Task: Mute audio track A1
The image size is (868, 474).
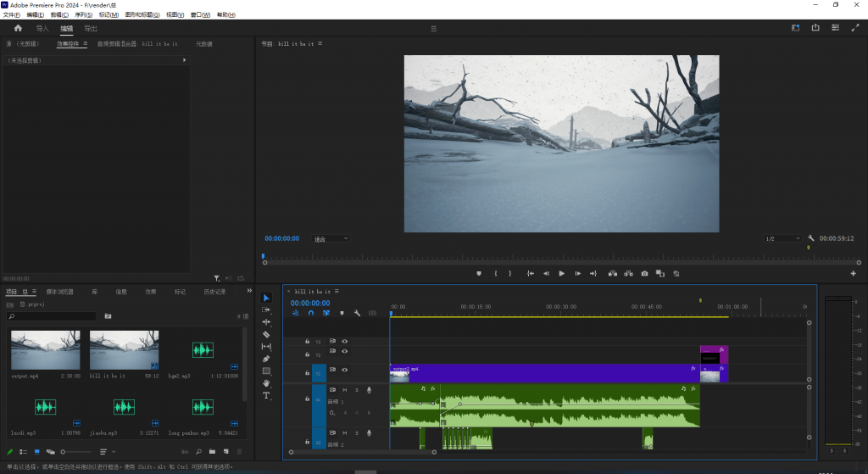Action: point(344,390)
